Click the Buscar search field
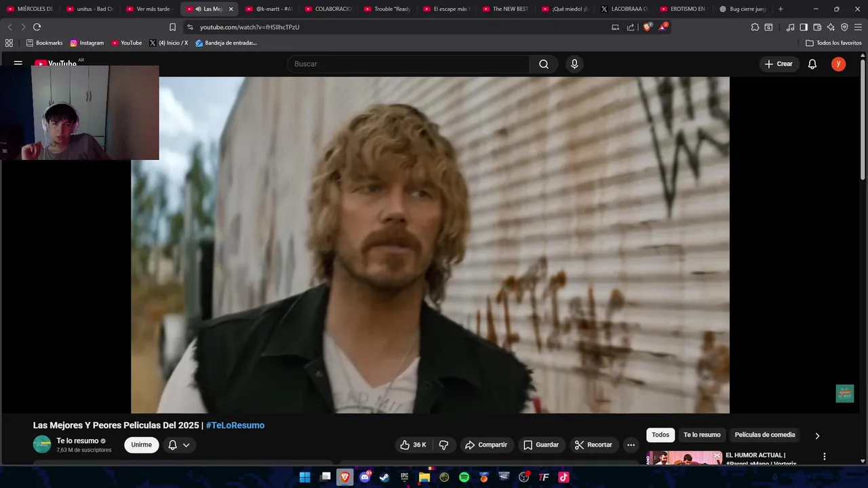The width and height of the screenshot is (868, 488). 408,64
